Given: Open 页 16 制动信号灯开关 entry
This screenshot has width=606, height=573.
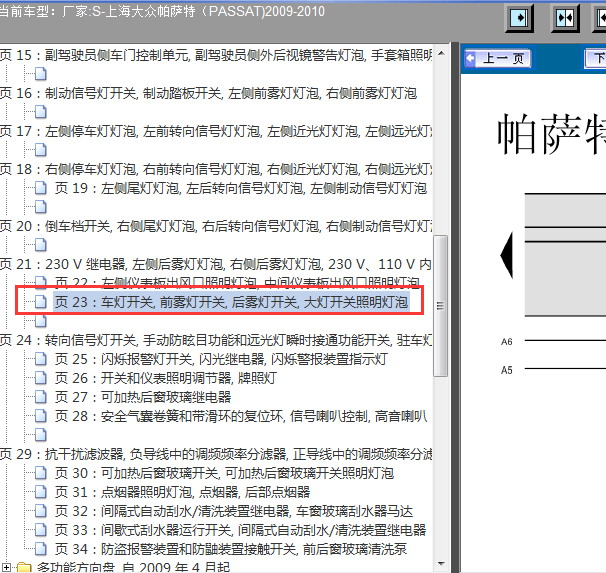Looking at the screenshot, I should click(208, 93).
